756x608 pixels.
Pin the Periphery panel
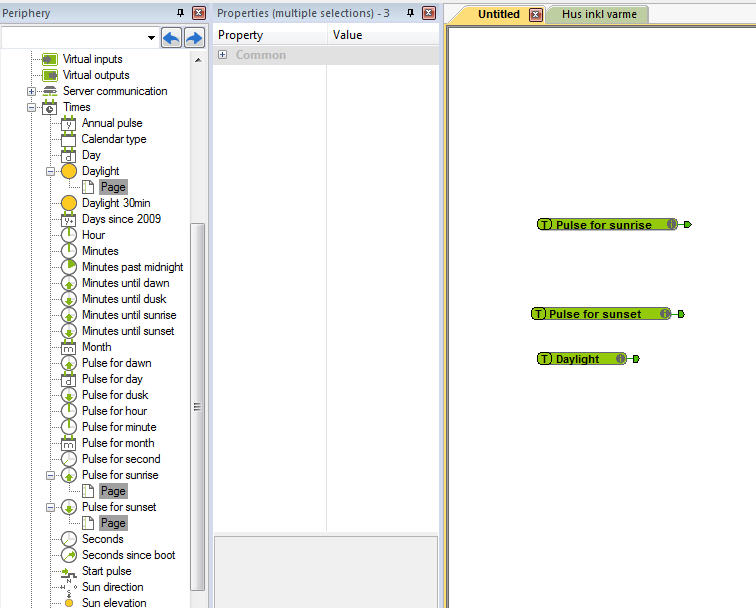point(180,13)
